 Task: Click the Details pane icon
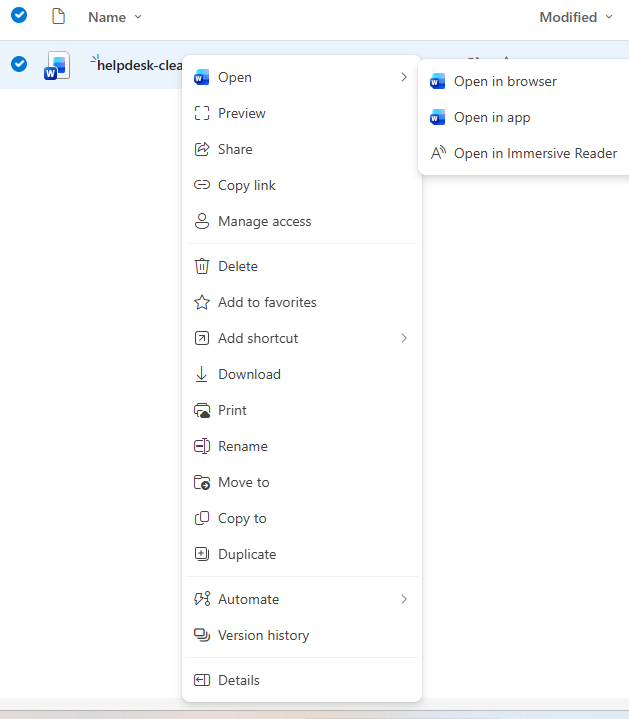coord(202,680)
